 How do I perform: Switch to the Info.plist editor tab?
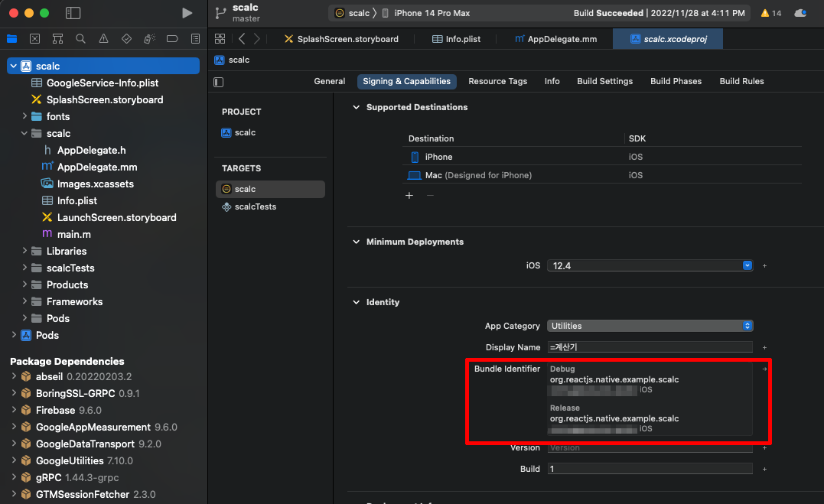pyautogui.click(x=456, y=39)
